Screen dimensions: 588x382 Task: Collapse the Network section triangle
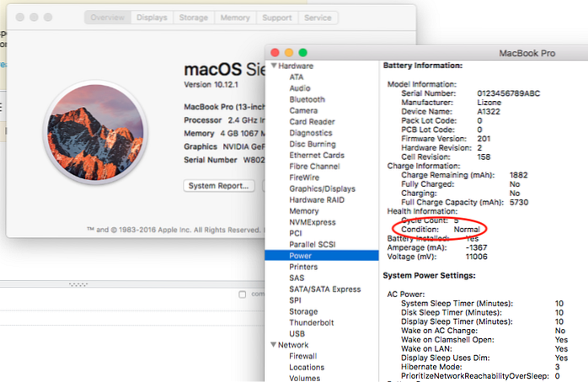pos(272,345)
